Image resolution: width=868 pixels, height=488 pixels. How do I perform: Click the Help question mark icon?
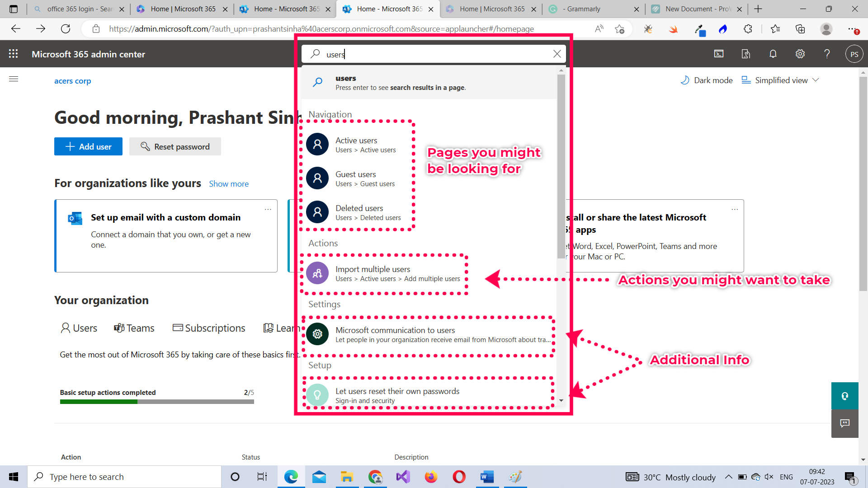pyautogui.click(x=827, y=54)
